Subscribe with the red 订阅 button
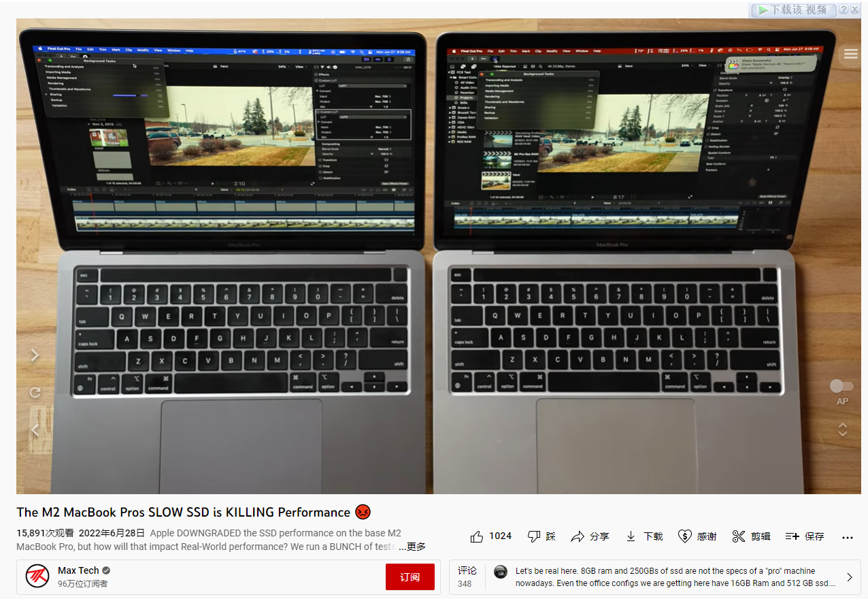 pos(410,577)
